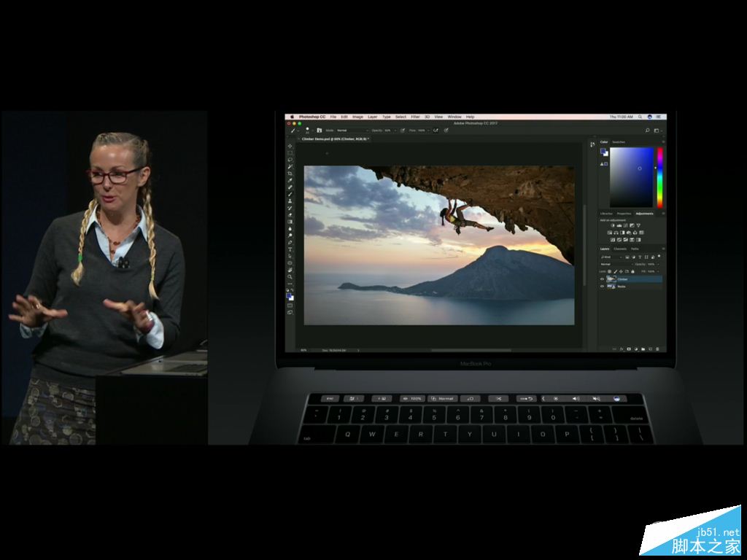Click the vertical canvas scrollbar

(584, 245)
